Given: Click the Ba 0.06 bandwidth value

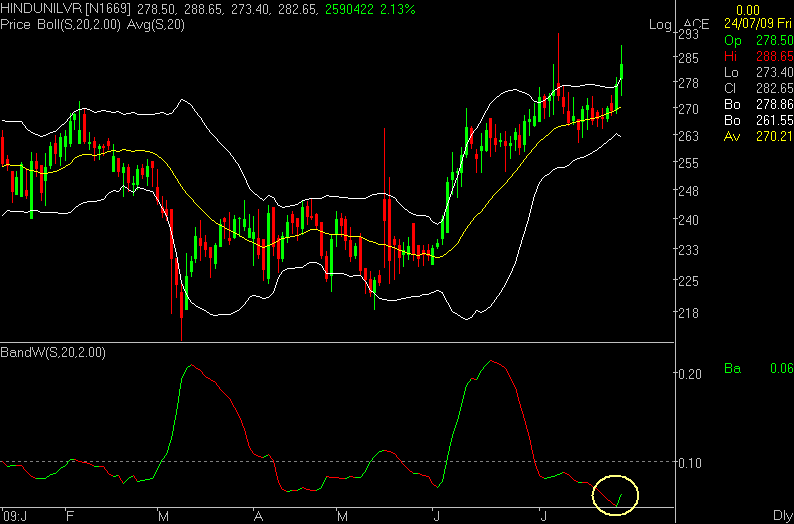Looking at the screenshot, I should [759, 369].
